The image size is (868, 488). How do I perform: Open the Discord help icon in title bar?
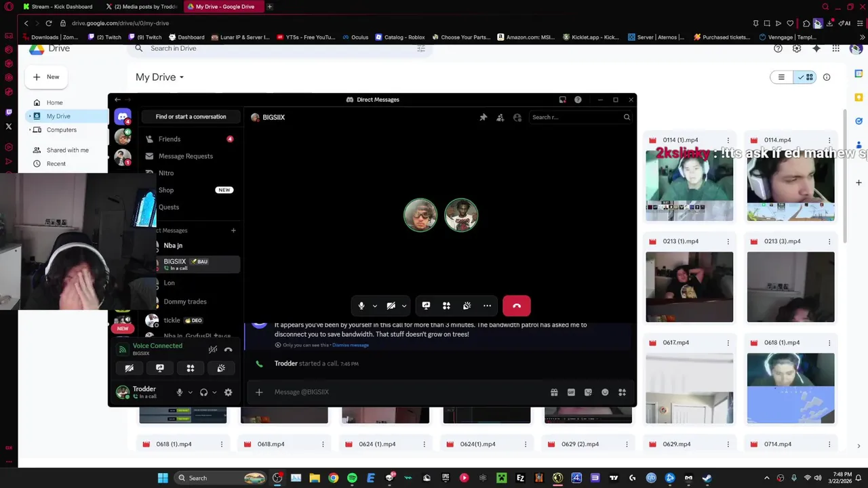(578, 100)
